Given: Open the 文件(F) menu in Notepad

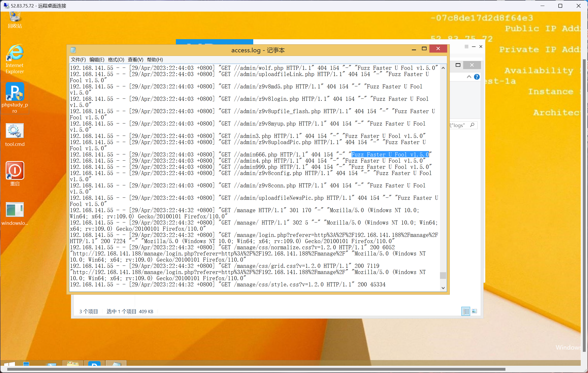Looking at the screenshot, I should click(78, 60).
